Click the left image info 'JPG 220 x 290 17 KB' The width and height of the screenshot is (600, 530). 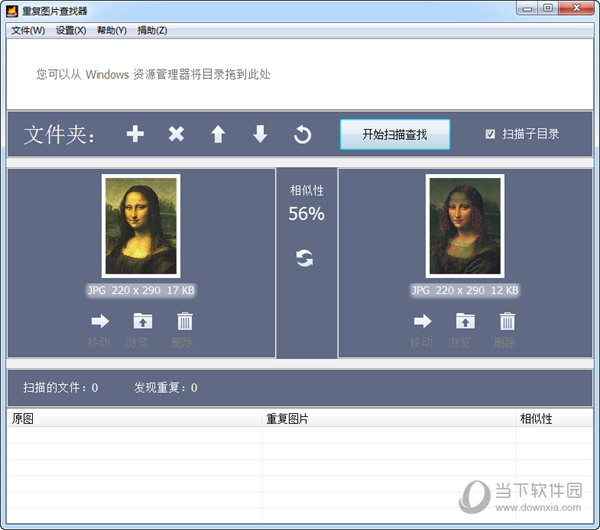[141, 290]
